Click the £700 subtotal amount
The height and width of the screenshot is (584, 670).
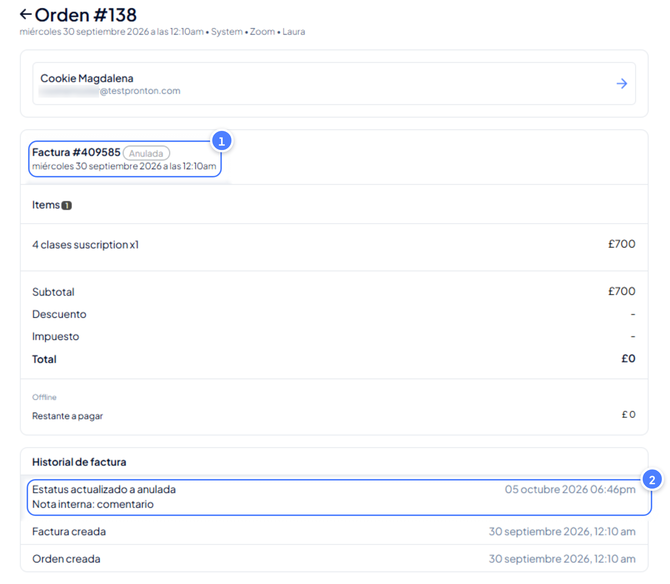coord(622,291)
